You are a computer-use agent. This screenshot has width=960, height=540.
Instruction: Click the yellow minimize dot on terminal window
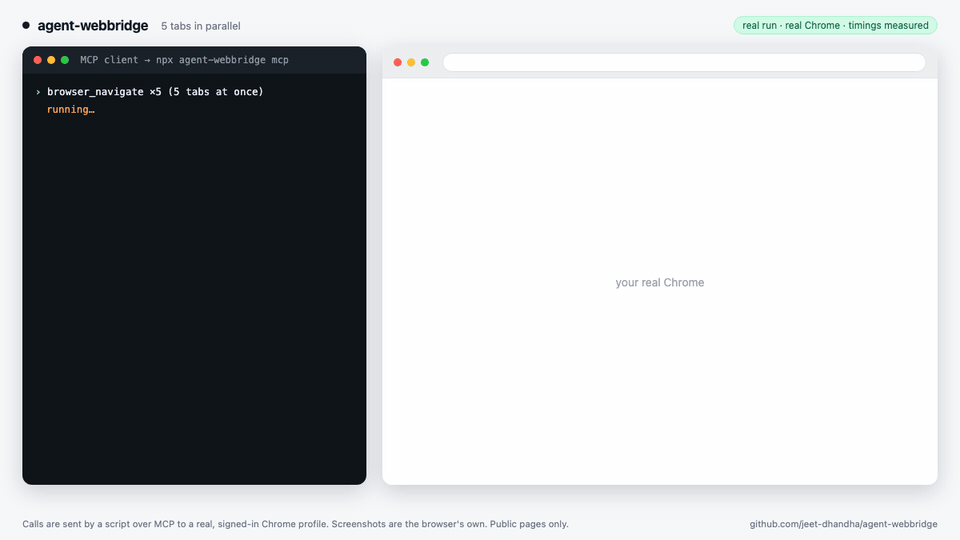click(x=51, y=60)
